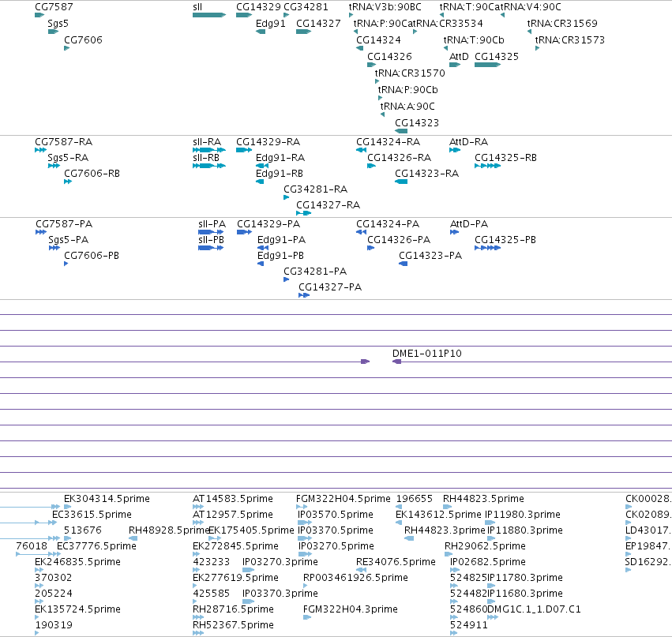Viewport: 672px width, 637px height.
Task: Select the sll-RB transcript label
Action: pyautogui.click(x=206, y=158)
